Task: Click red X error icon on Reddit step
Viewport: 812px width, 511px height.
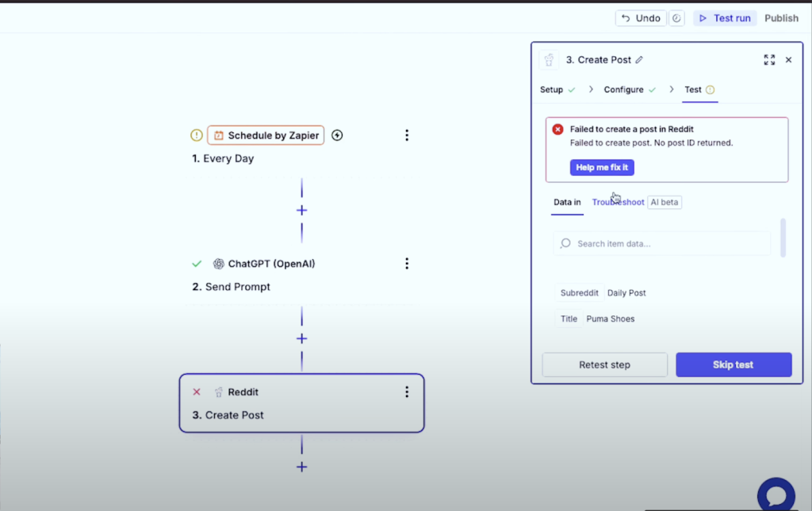Action: tap(197, 392)
